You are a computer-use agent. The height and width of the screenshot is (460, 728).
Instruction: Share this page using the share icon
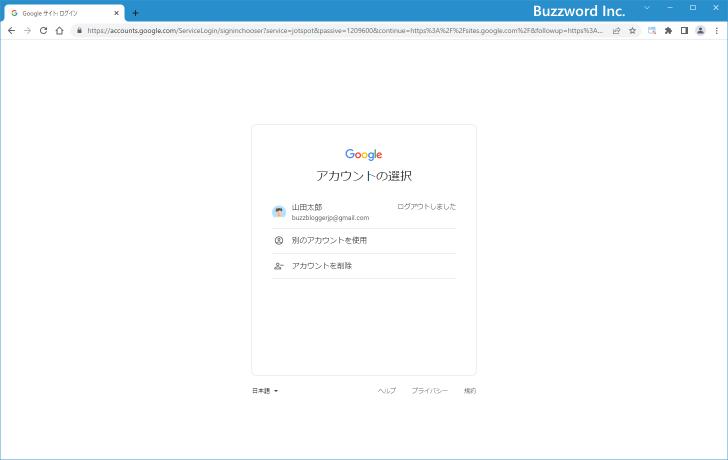click(x=617, y=31)
